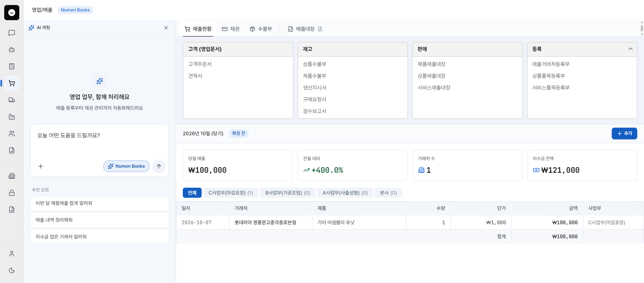Image resolution: width=644 pixels, height=283 pixels.
Task: Open the office building icon in sidebar
Action: tap(12, 176)
